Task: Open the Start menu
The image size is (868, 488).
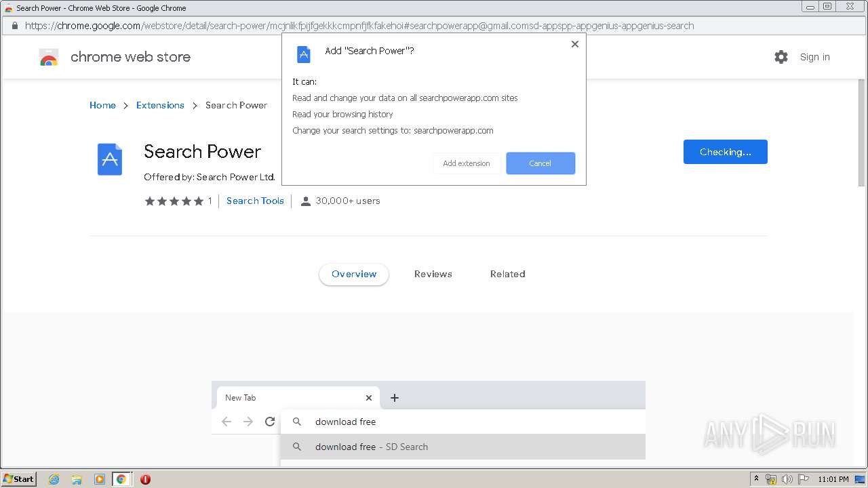Action: pyautogui.click(x=18, y=479)
